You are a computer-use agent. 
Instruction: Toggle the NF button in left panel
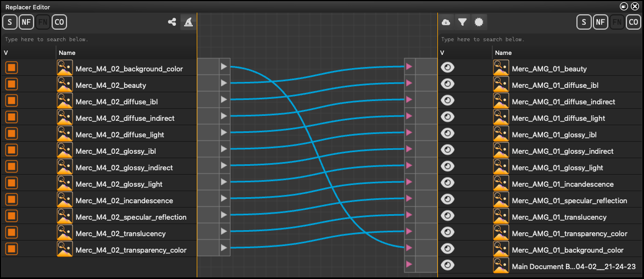26,22
